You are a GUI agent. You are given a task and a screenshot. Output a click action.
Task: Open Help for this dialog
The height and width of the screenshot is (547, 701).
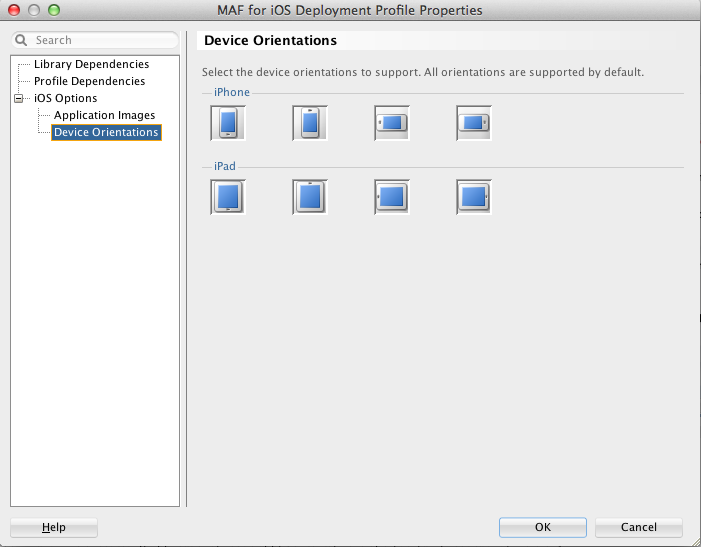tap(54, 527)
